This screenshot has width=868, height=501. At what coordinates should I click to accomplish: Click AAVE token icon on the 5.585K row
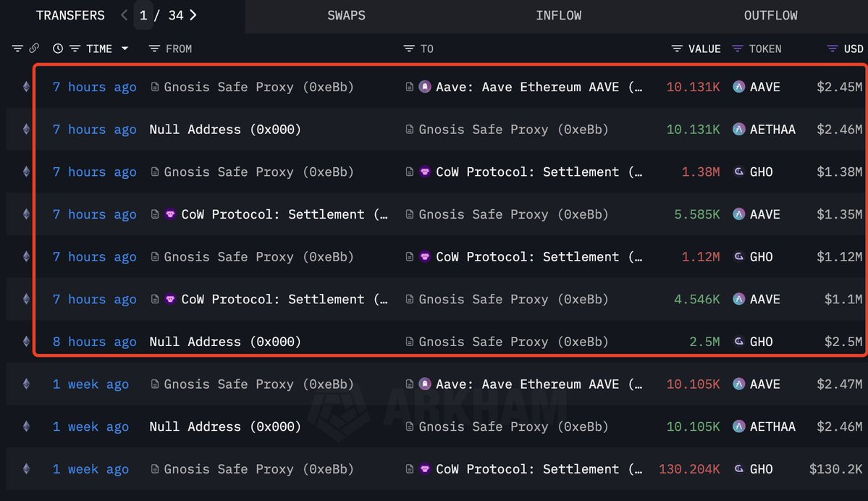click(738, 214)
